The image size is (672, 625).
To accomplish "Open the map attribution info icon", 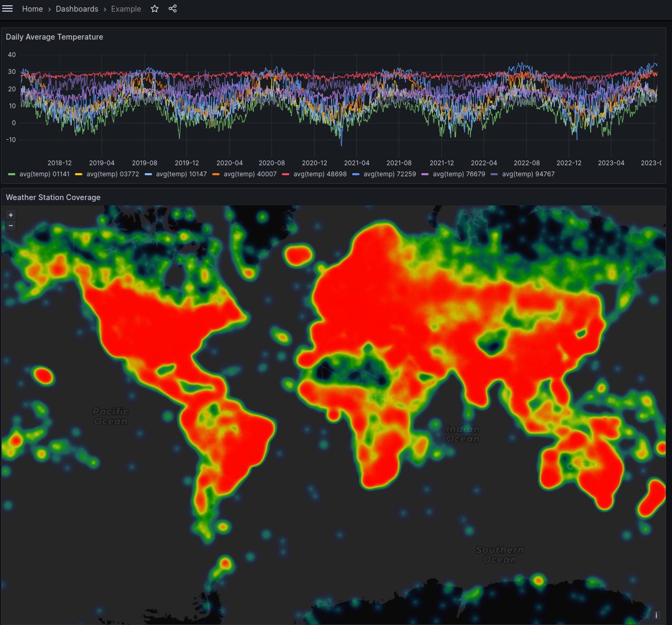I will pyautogui.click(x=656, y=615).
